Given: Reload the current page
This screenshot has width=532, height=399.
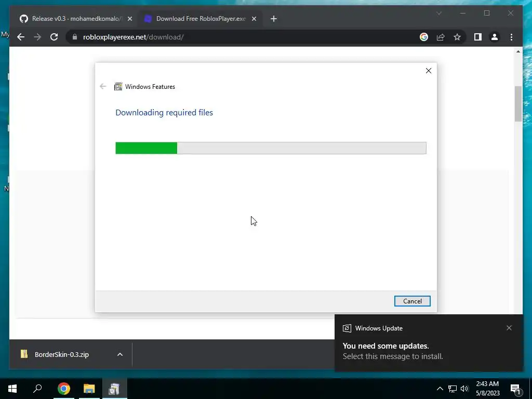Looking at the screenshot, I should (54, 37).
